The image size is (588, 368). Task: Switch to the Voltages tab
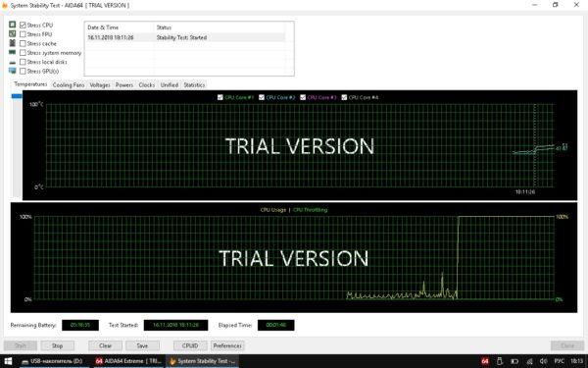tap(100, 84)
